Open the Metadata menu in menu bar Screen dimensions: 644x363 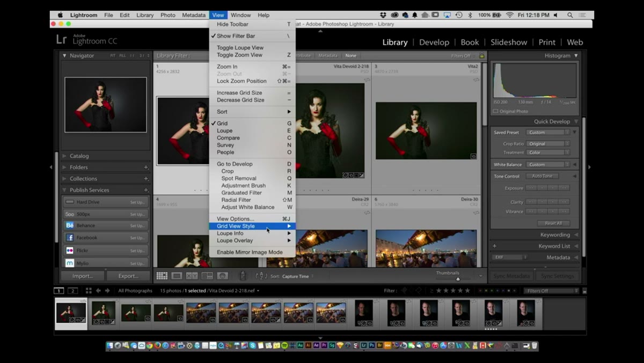tap(193, 15)
